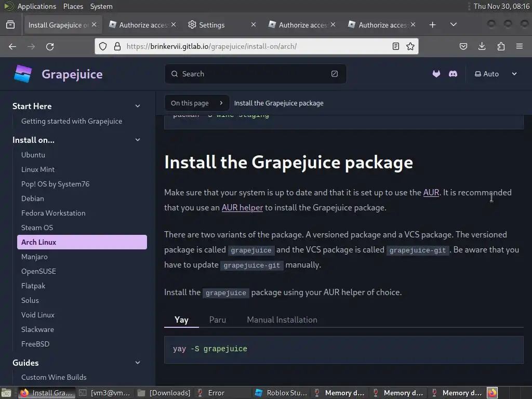Select the Yay installation tab
The image size is (532, 399).
point(181,320)
